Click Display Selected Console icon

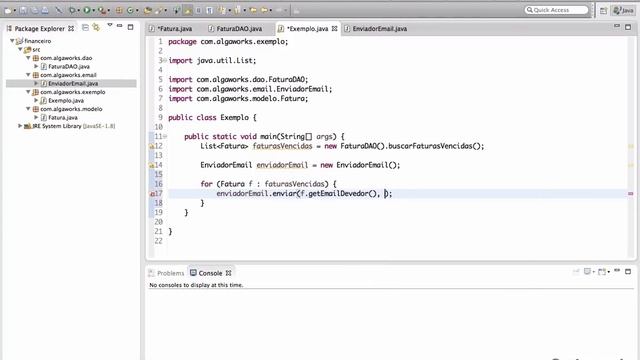point(587,271)
